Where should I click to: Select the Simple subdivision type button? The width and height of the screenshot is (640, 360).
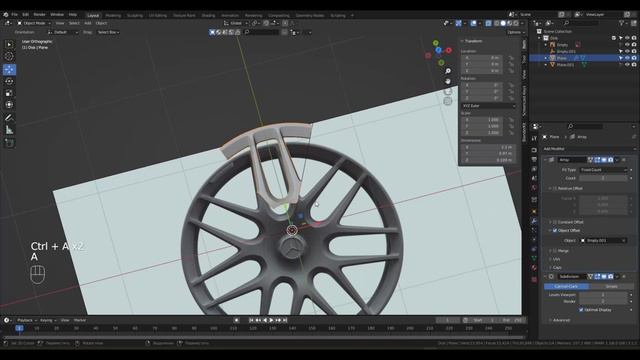pyautogui.click(x=611, y=287)
